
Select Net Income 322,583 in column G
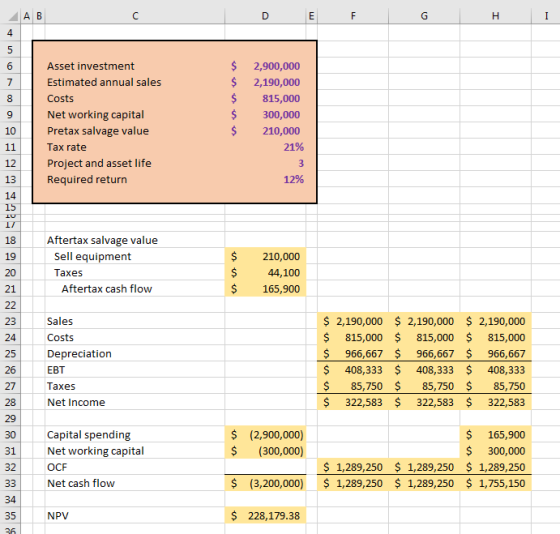tap(424, 402)
